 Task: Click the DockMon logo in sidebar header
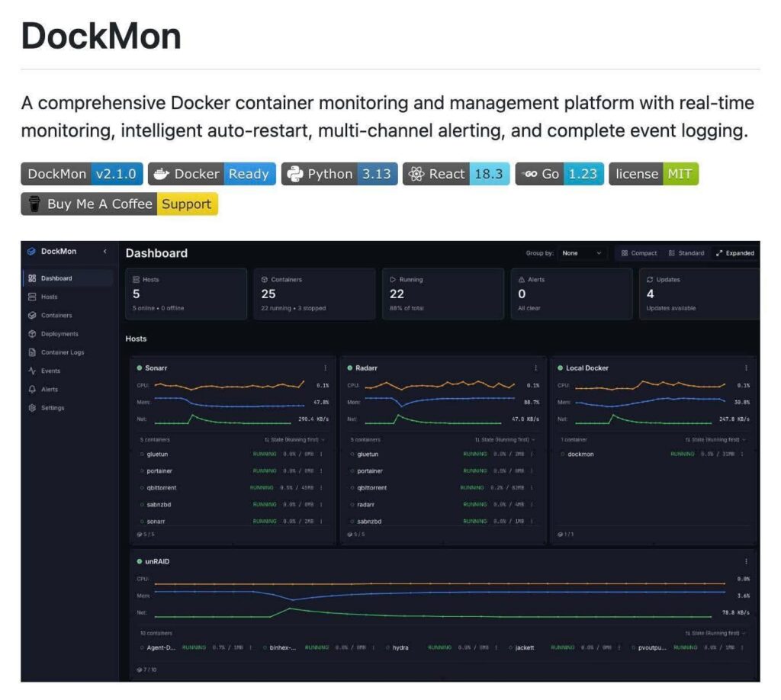coord(31,252)
